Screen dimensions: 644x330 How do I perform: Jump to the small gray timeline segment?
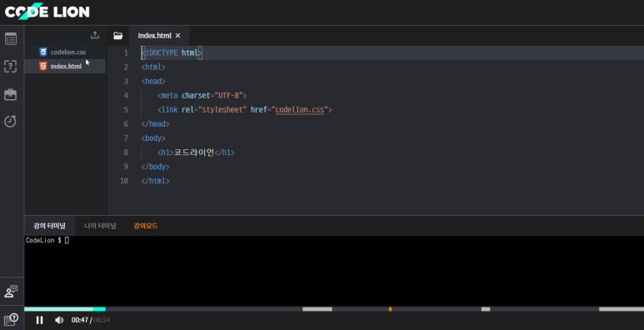point(486,309)
